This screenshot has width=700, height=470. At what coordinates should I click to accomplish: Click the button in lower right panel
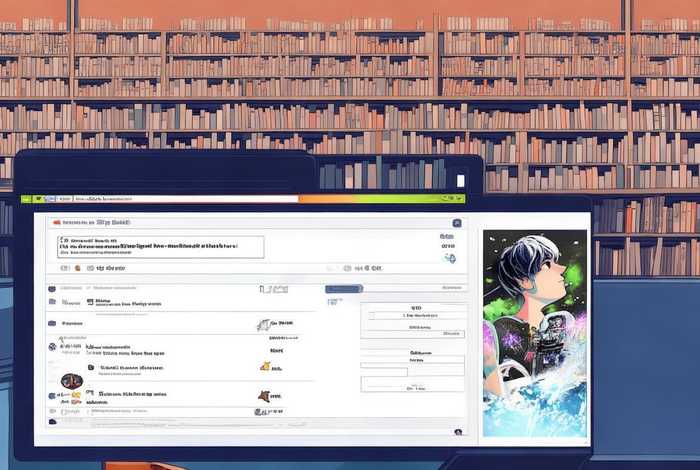(x=415, y=386)
